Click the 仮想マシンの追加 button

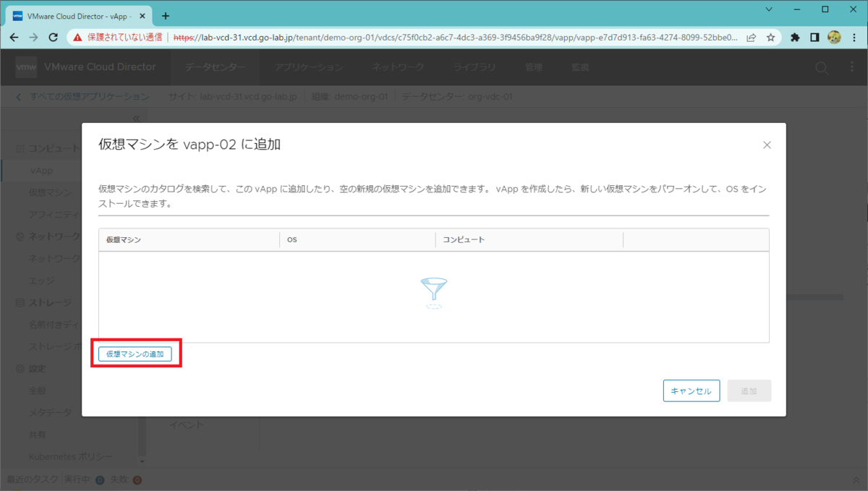tap(135, 354)
